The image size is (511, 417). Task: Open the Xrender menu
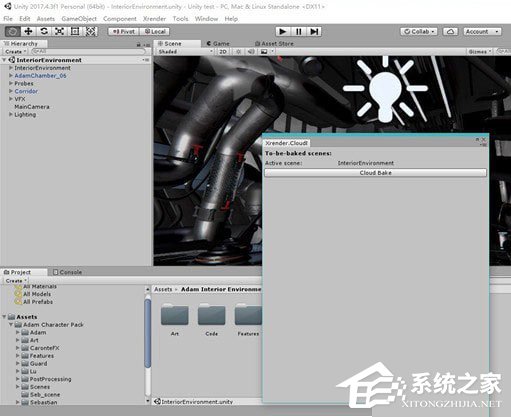point(154,19)
